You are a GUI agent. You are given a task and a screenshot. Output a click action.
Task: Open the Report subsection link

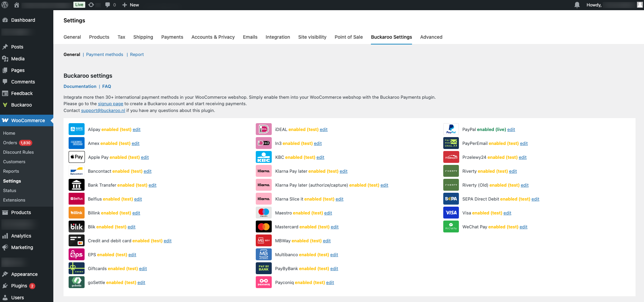137,54
